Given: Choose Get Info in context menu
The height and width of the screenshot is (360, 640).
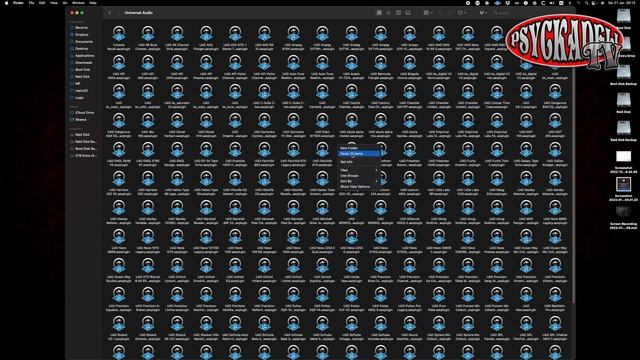Looking at the screenshot, I should point(359,162).
